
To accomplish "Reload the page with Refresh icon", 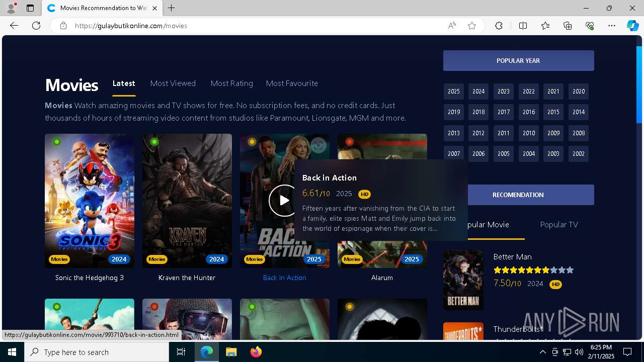I will (x=36, y=26).
